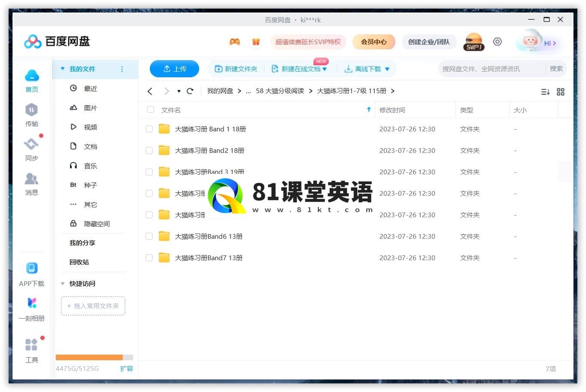This screenshot has width=586, height=392.
Task: Check the box for 大猫练习册 Band 1 18册
Action: (x=149, y=129)
